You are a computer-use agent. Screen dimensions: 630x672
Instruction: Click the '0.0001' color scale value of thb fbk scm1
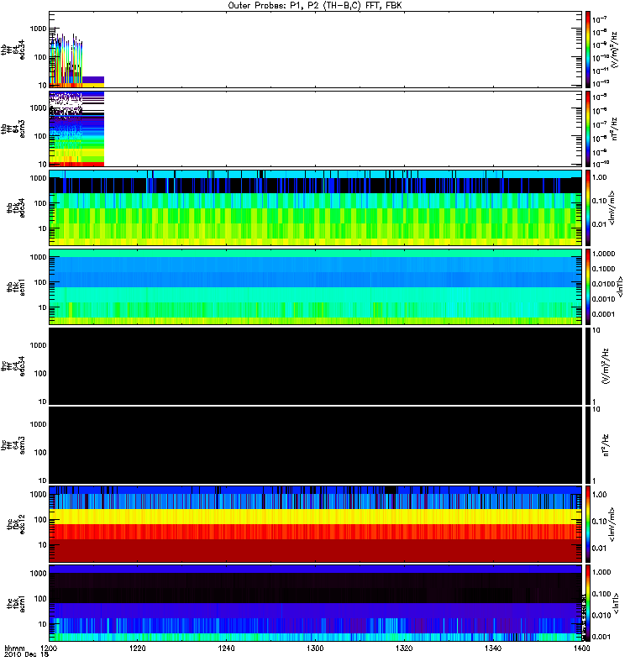(x=603, y=314)
